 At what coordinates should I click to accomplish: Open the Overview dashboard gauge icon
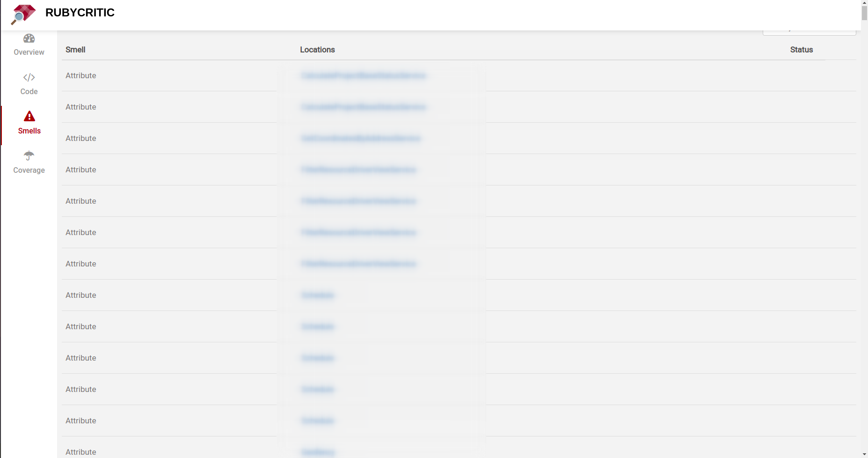pos(29,38)
